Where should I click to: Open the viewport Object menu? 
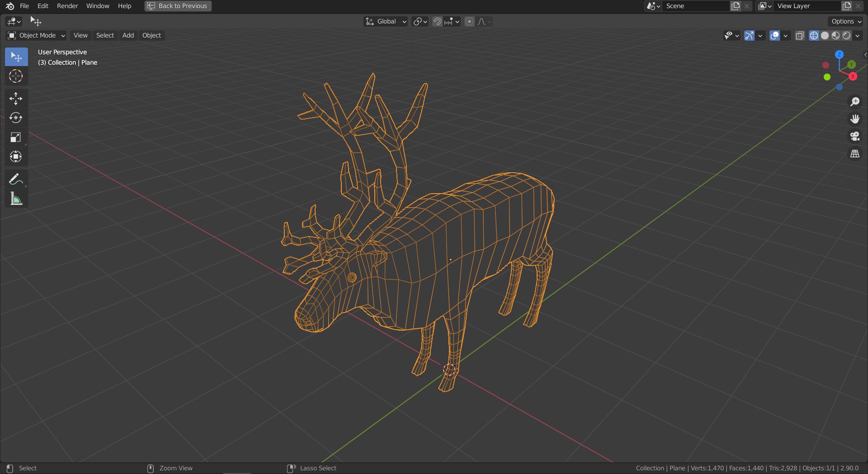click(x=151, y=35)
